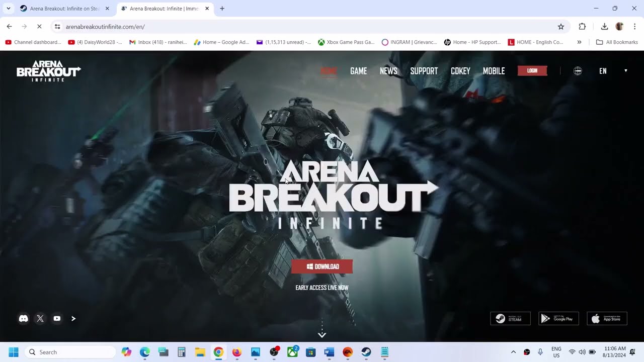Open Steam from the taskbar
The height and width of the screenshot is (362, 644).
click(x=366, y=352)
